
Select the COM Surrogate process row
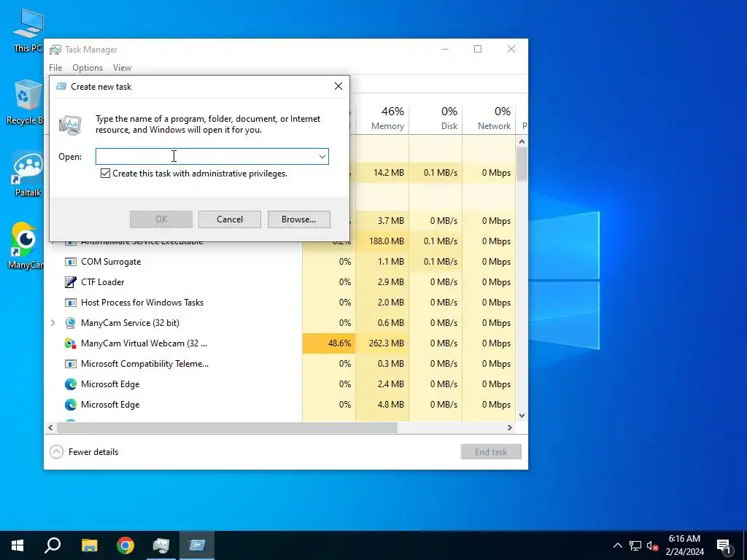281,262
